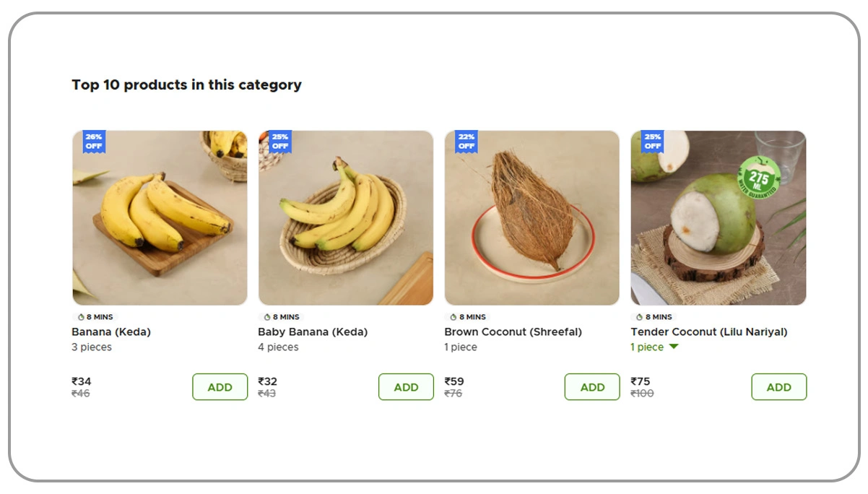Screen dimensions: 868x494
Task: Click the 26% OFF badge on Banana
Action: point(93,141)
